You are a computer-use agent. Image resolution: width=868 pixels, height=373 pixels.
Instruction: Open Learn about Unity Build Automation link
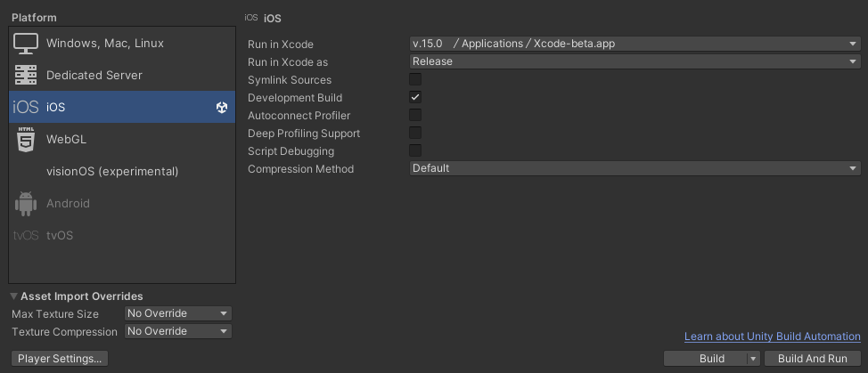(772, 337)
